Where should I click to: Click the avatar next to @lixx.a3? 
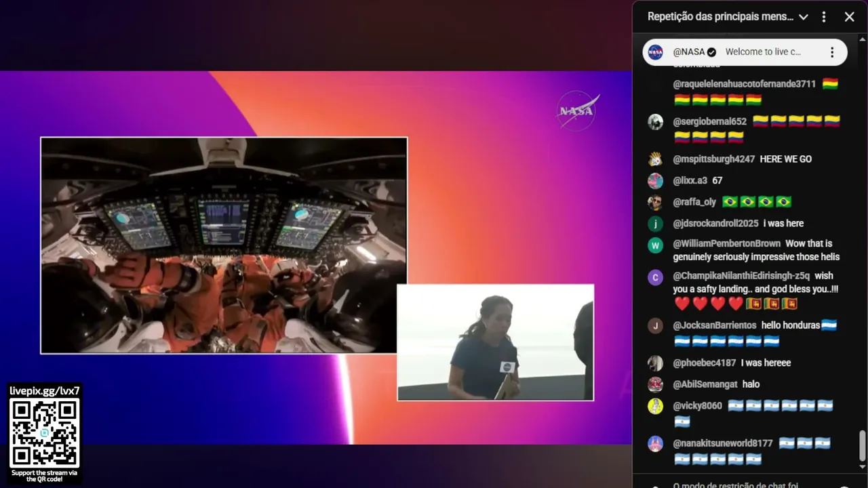pyautogui.click(x=655, y=181)
